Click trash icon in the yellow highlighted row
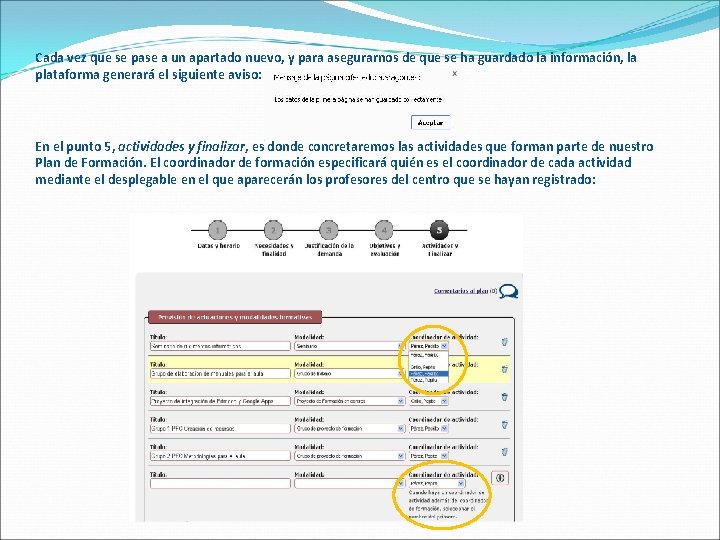 504,370
